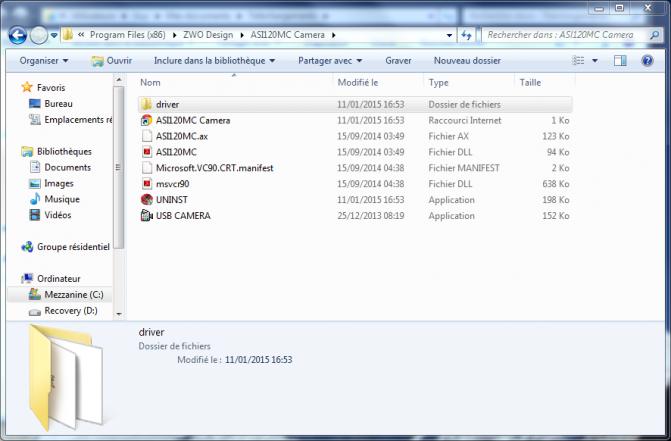
Task: Click the '638 Ko' size of msvcr90
Action: coord(555,184)
